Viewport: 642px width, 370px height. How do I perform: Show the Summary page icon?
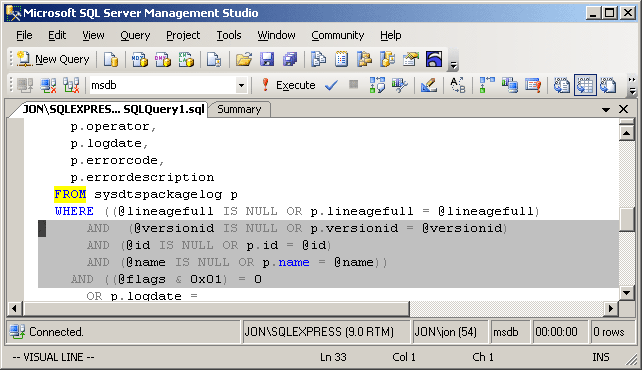click(341, 59)
